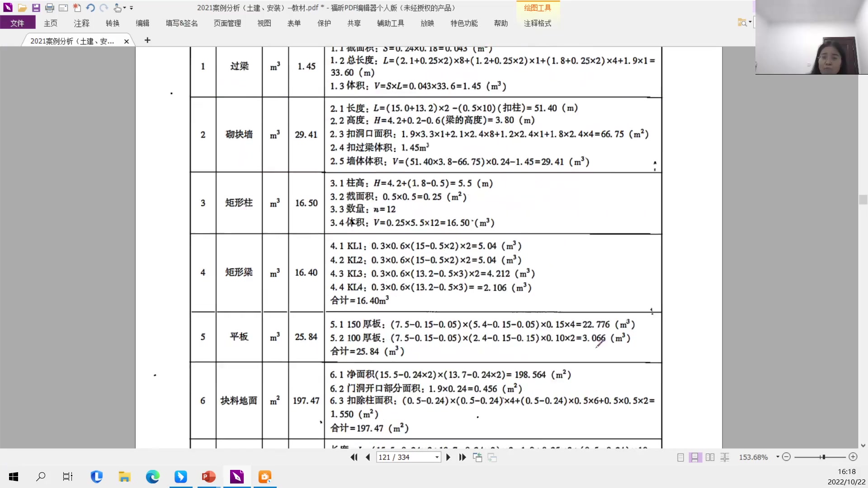Open the search icon near top right
Screen dimensions: 868x488
(743, 22)
